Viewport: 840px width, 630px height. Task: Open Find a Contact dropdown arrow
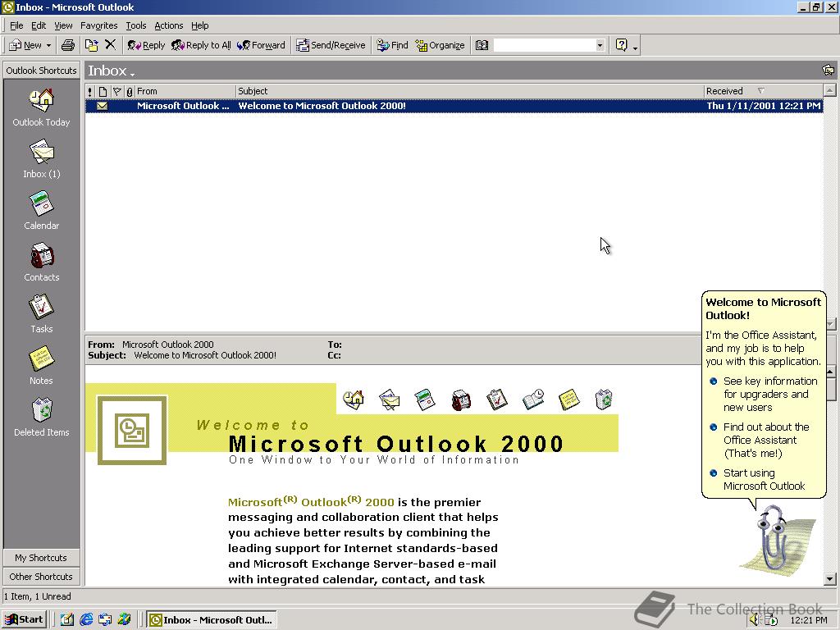click(600, 46)
